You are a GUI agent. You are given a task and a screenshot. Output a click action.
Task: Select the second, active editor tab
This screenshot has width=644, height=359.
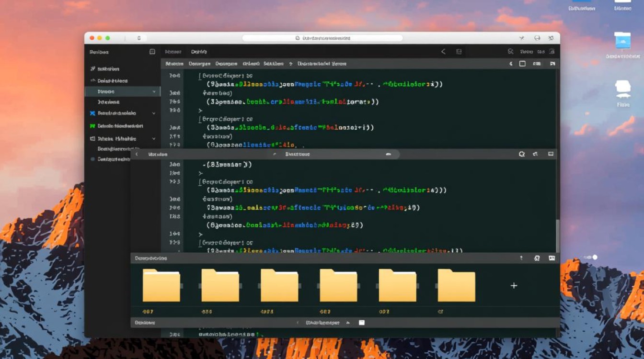(199, 52)
